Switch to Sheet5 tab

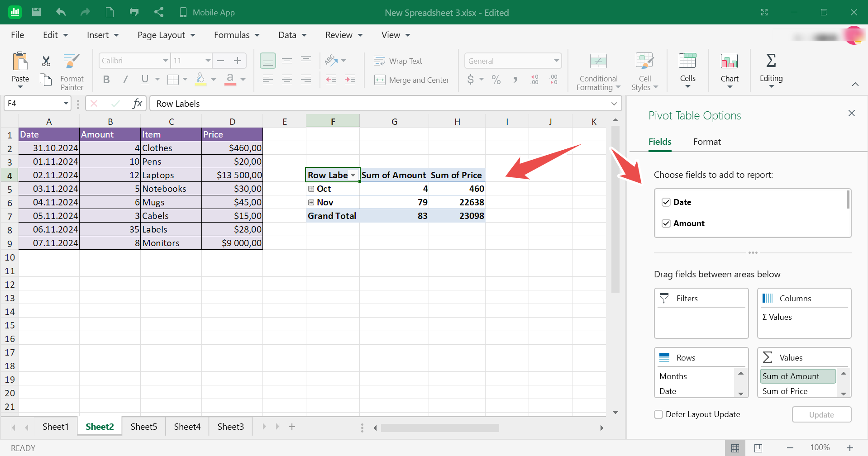[143, 427]
